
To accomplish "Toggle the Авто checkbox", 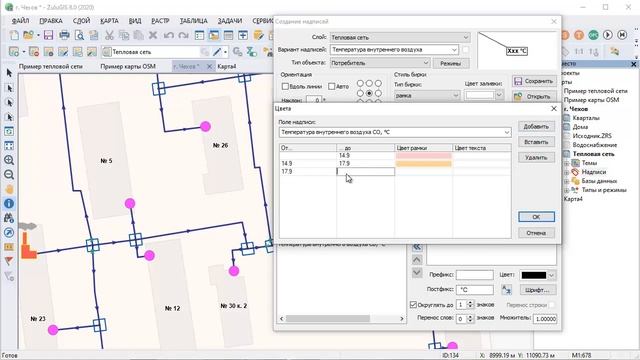I will point(331,87).
